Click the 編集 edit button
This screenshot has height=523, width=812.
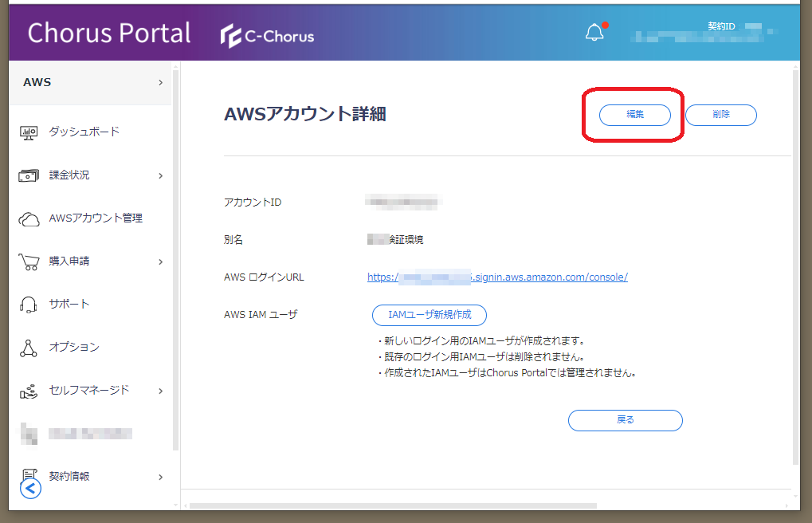click(x=635, y=115)
